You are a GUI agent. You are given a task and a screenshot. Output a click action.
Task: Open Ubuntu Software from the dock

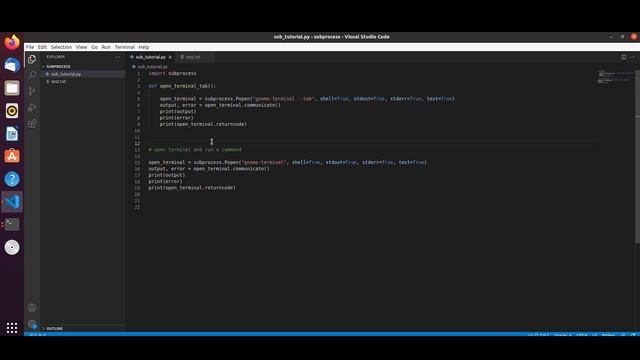[x=12, y=156]
